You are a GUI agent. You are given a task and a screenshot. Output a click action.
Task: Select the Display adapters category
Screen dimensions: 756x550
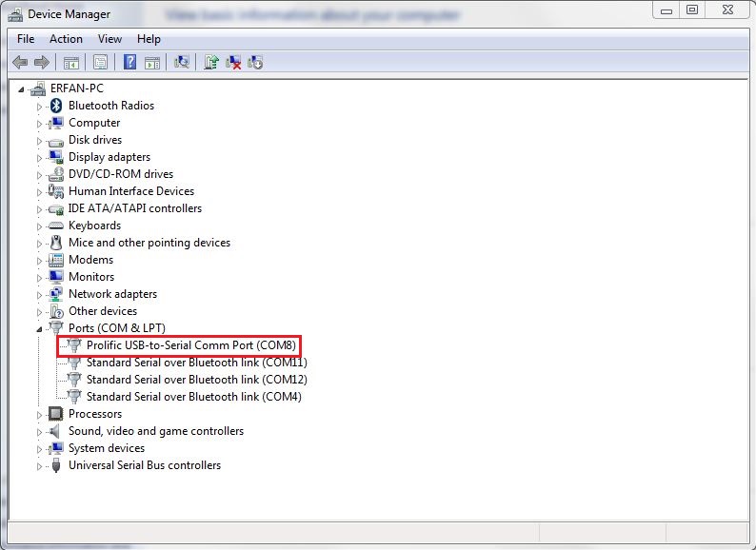click(x=109, y=157)
